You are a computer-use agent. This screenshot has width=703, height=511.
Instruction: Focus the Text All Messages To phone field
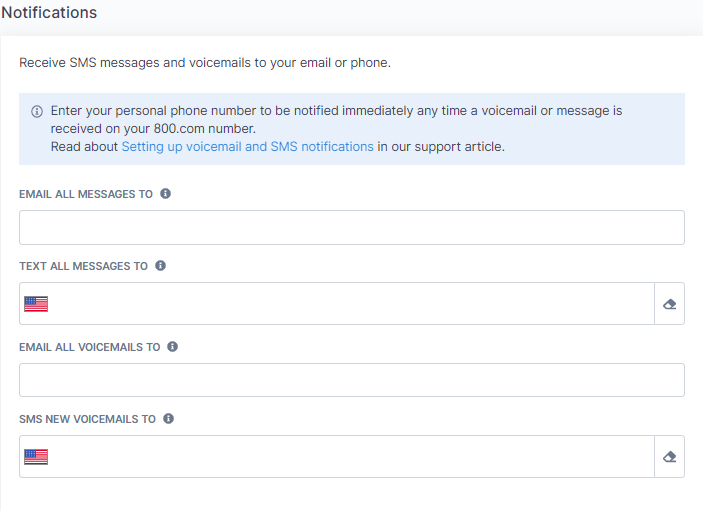click(352, 304)
